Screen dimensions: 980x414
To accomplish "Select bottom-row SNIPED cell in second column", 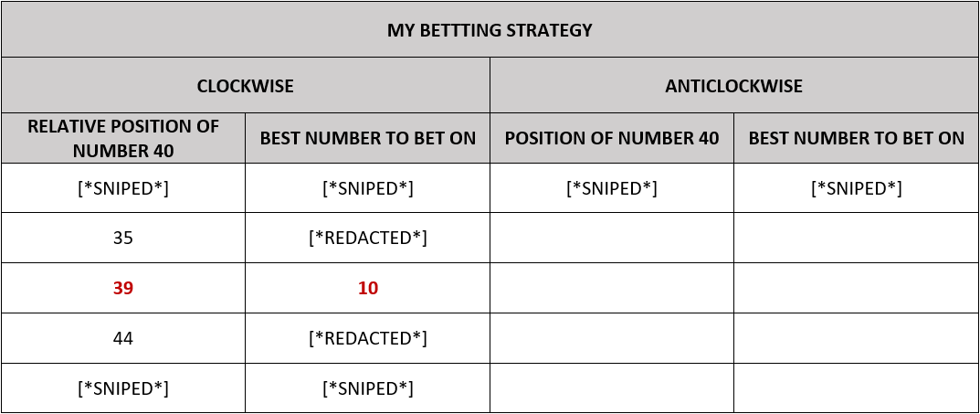I will click(x=367, y=388).
